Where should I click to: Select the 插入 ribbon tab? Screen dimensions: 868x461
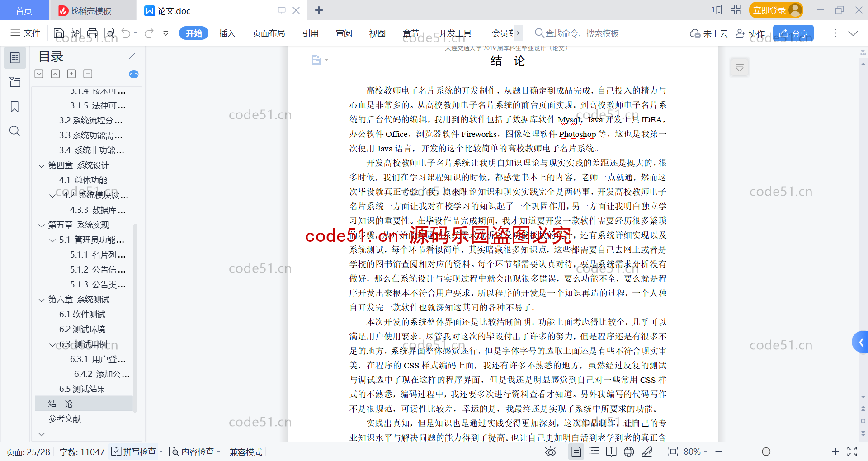227,33
